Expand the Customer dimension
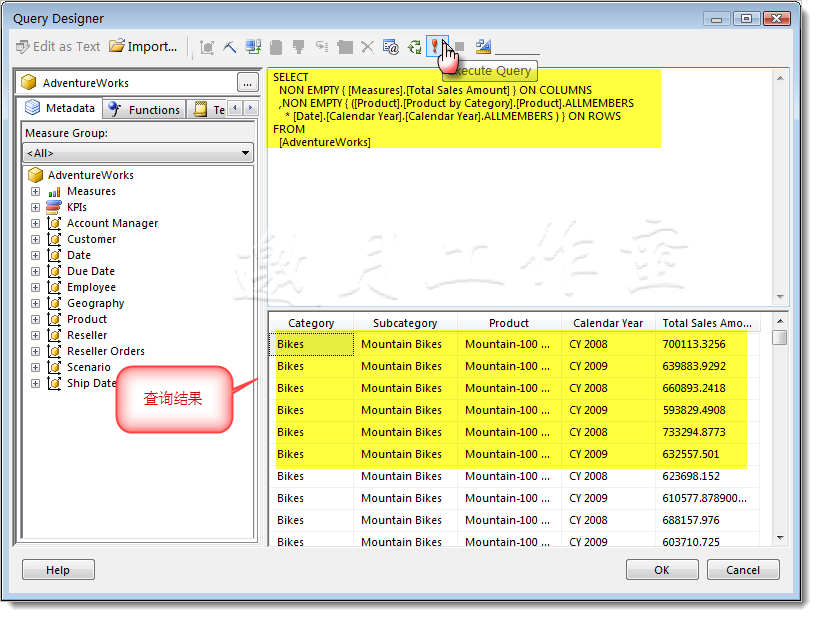The height and width of the screenshot is (617, 817). pyautogui.click(x=35, y=240)
